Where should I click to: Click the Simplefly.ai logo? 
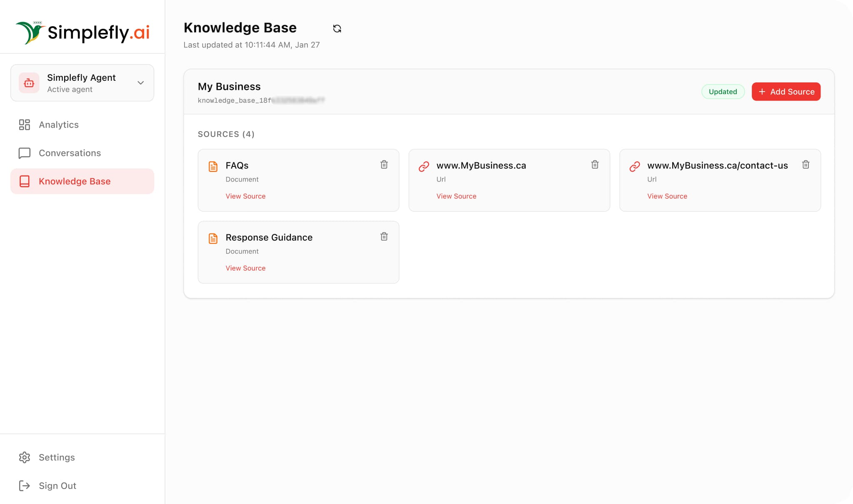(82, 32)
